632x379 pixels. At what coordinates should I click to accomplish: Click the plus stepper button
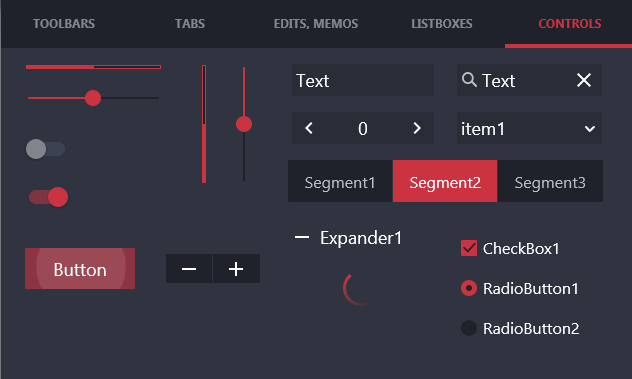tap(236, 269)
